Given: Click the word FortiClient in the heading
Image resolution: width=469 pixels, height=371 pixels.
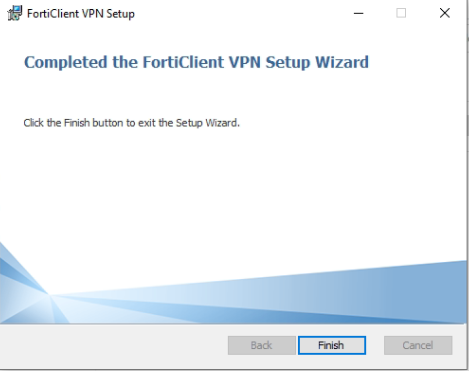Looking at the screenshot, I should 183,62.
